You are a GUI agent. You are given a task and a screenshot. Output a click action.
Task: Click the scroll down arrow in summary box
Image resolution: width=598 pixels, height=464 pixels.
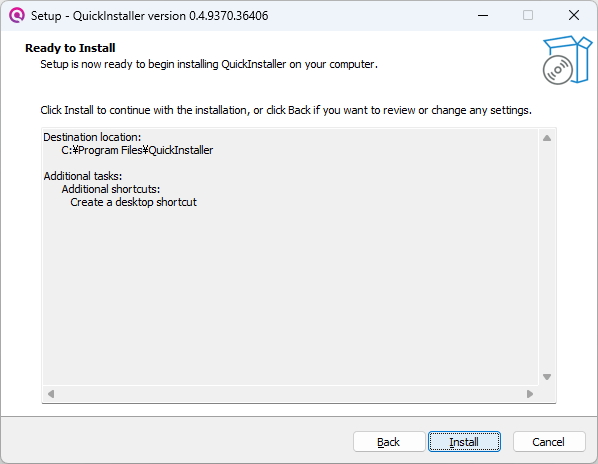(547, 377)
